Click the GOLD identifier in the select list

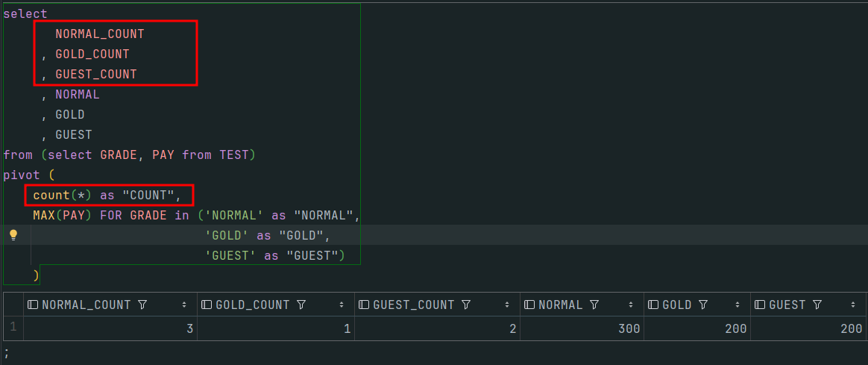(x=70, y=115)
